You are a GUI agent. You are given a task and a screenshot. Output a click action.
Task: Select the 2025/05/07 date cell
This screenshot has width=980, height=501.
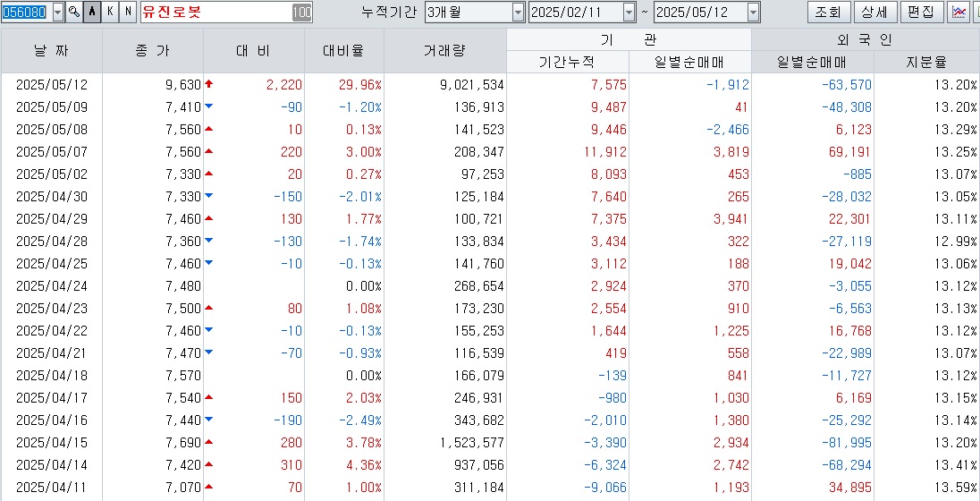click(52, 152)
